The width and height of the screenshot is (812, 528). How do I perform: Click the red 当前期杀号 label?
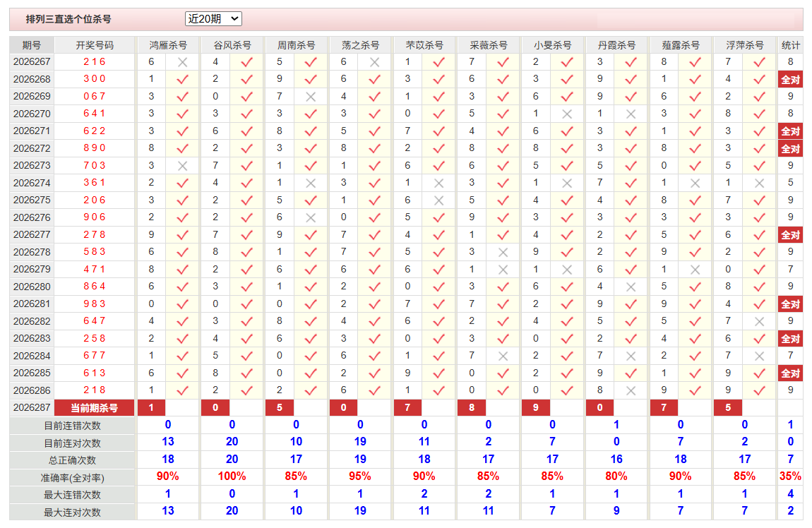coord(94,408)
